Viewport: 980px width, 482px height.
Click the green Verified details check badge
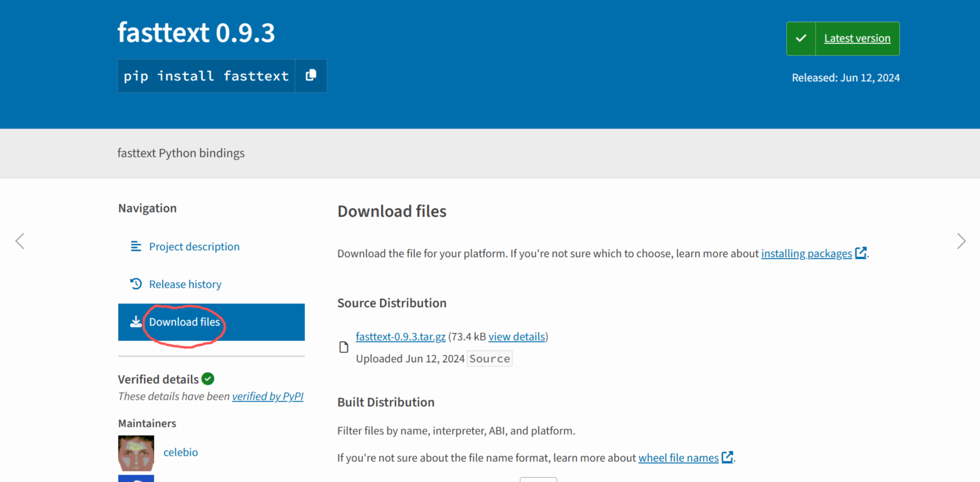(x=208, y=379)
